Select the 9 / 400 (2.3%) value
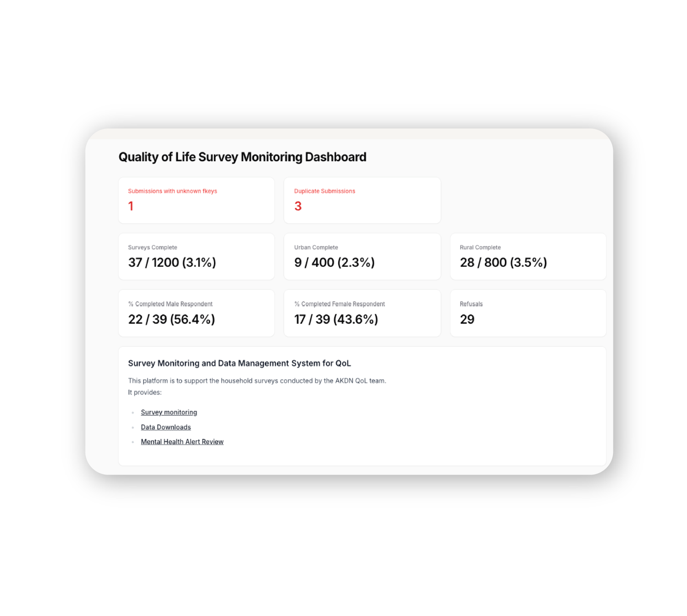Image resolution: width=687 pixels, height=616 pixels. click(334, 263)
